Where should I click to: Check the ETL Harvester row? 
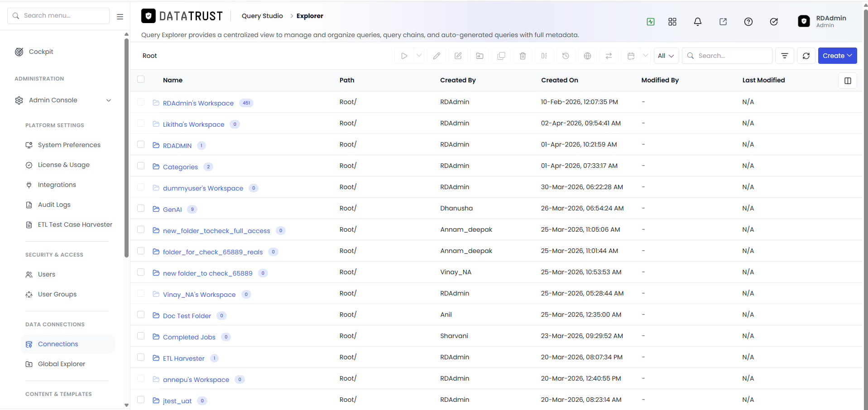pyautogui.click(x=141, y=357)
